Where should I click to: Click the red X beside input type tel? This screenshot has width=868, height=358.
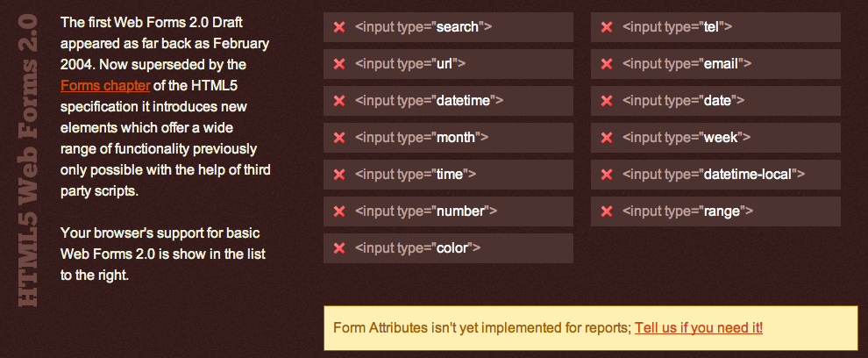pos(607,27)
